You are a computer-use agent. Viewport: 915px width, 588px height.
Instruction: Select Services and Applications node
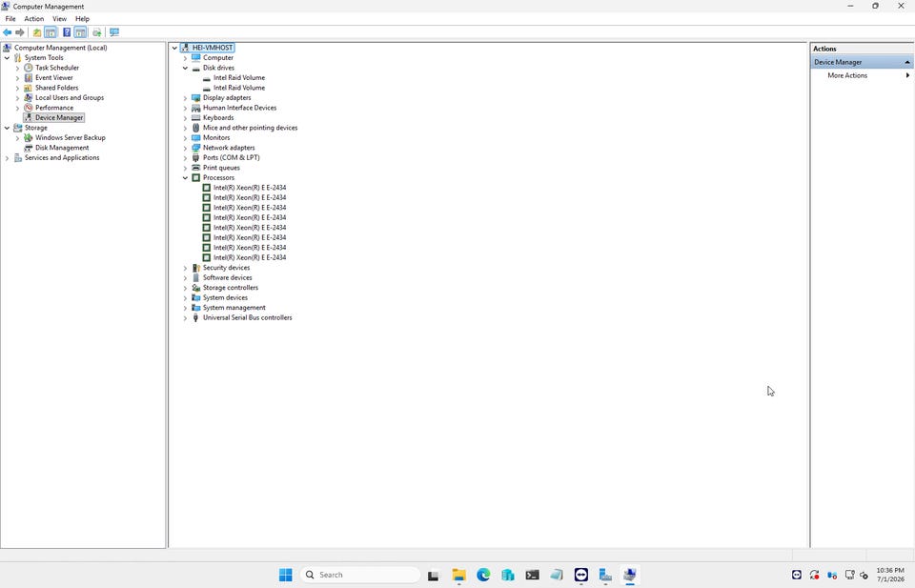point(62,157)
